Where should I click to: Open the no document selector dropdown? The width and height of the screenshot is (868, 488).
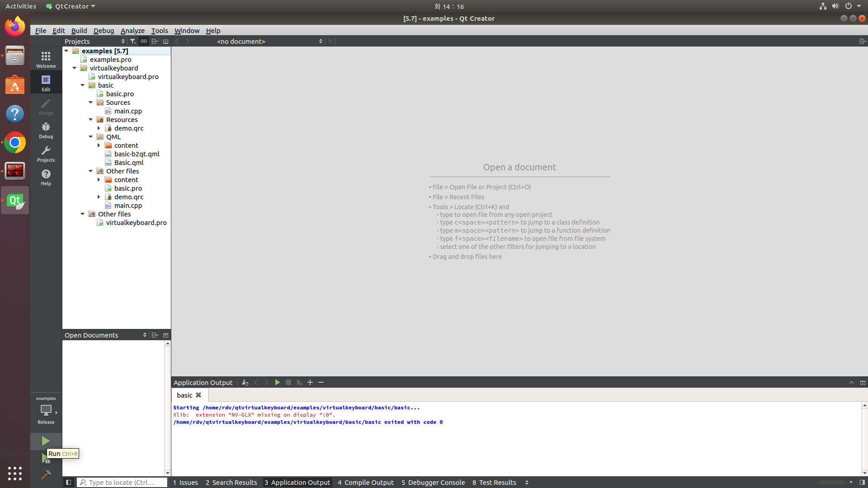tap(269, 41)
